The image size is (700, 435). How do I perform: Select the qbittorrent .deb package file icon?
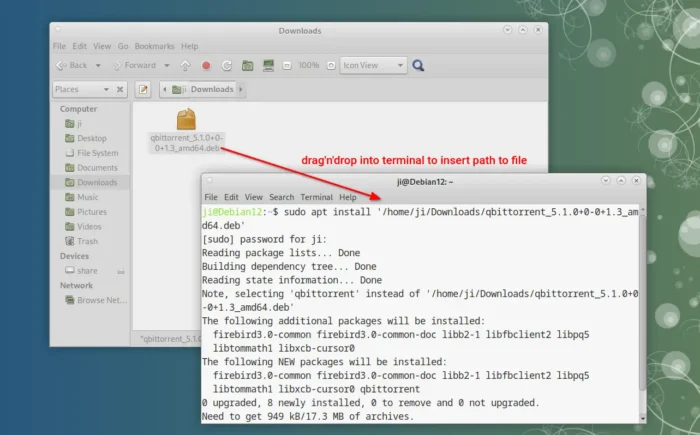click(186, 119)
